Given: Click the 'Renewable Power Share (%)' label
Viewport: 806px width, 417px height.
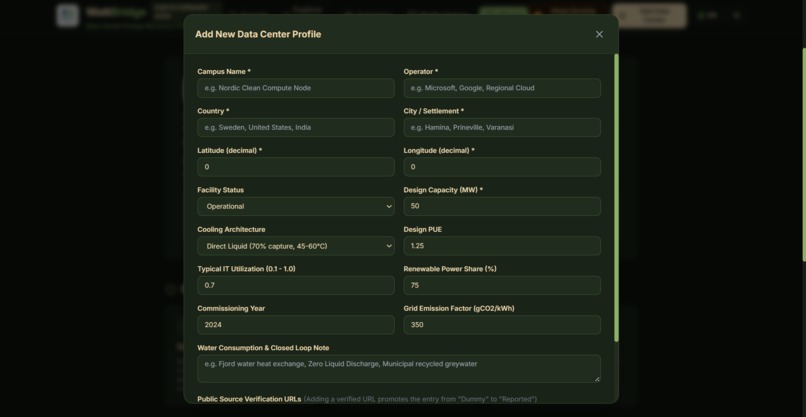Looking at the screenshot, I should (x=450, y=269).
